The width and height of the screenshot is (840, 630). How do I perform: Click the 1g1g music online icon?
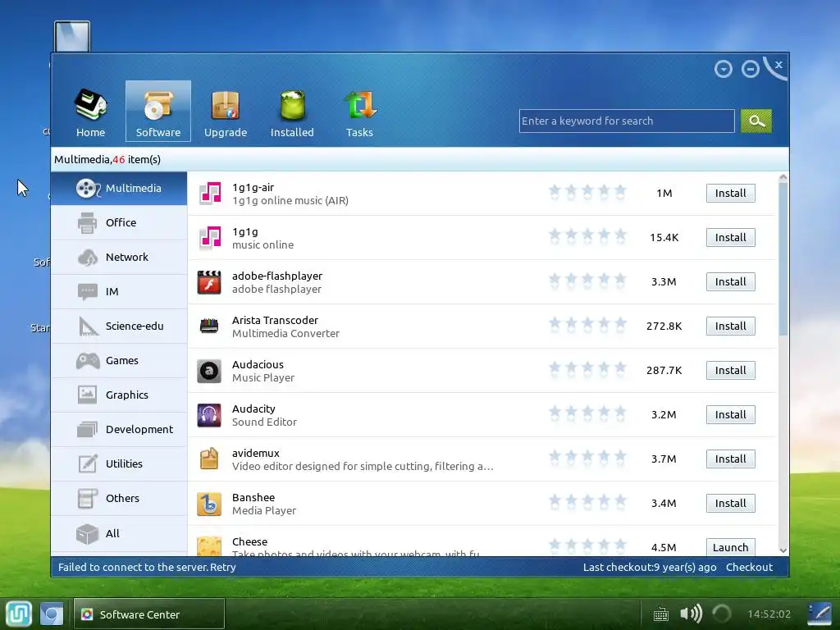[x=209, y=237]
